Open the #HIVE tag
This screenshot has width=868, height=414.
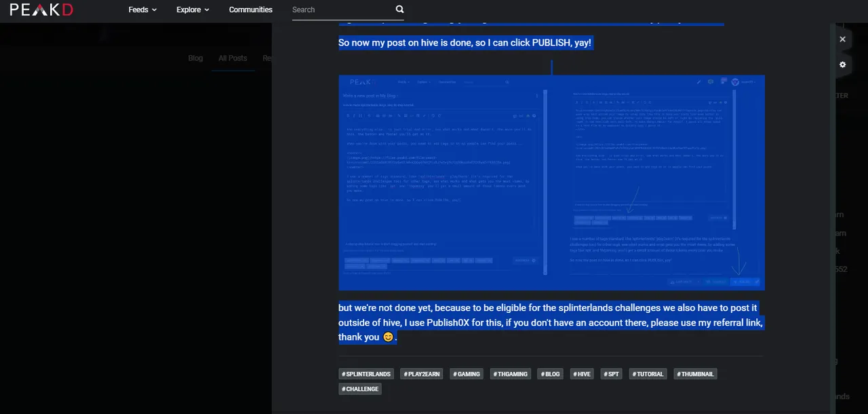(x=582, y=374)
